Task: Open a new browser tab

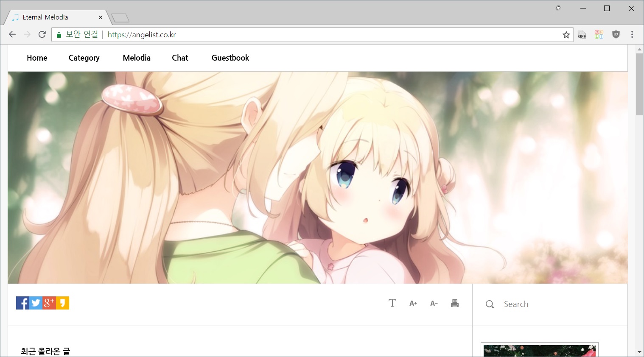Action: (x=120, y=18)
